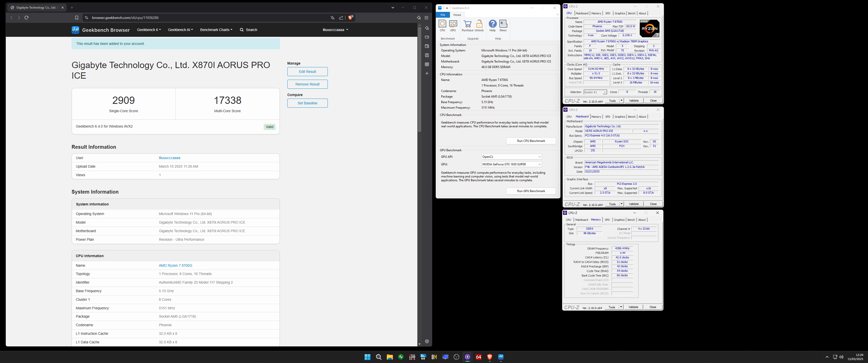Click Validate in CPU-Z Mainboard window
This screenshot has width=868, height=363.
click(634, 204)
